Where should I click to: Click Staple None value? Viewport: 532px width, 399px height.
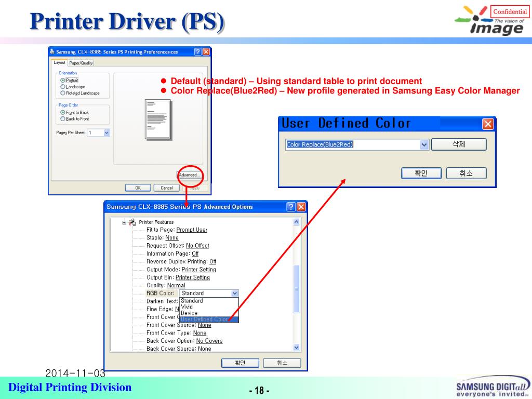[171, 238]
